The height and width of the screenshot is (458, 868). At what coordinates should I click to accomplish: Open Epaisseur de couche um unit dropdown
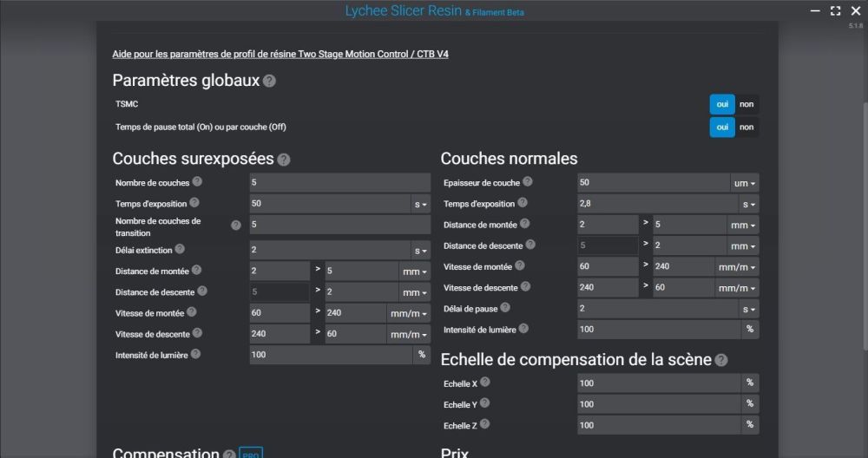pyautogui.click(x=745, y=183)
